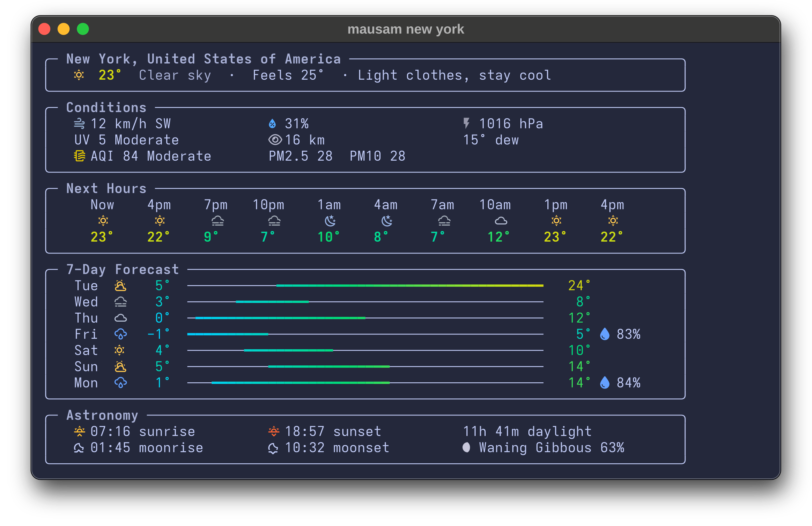812x526 pixels.
Task: Click the 24° high for Tue
Action: coord(579,286)
